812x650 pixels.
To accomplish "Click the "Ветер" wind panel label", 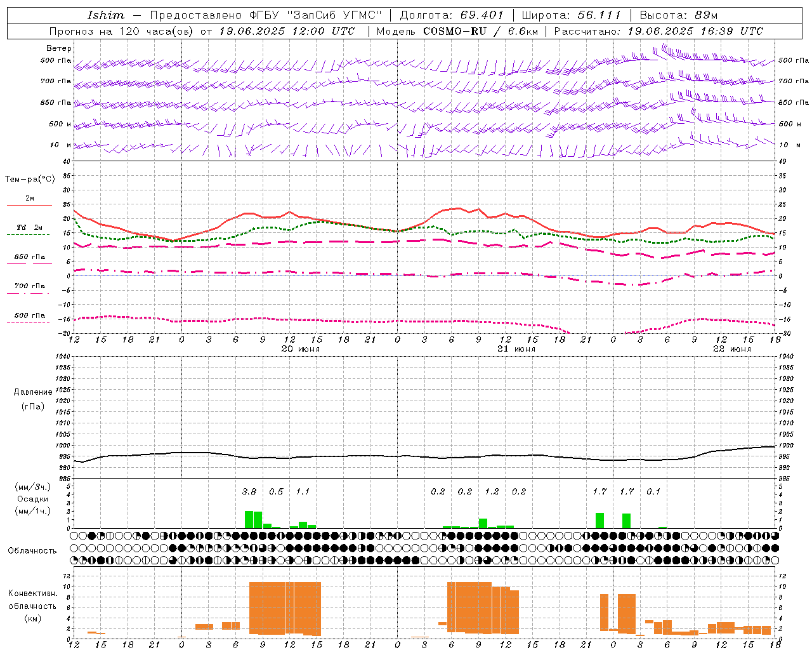I will (x=59, y=48).
